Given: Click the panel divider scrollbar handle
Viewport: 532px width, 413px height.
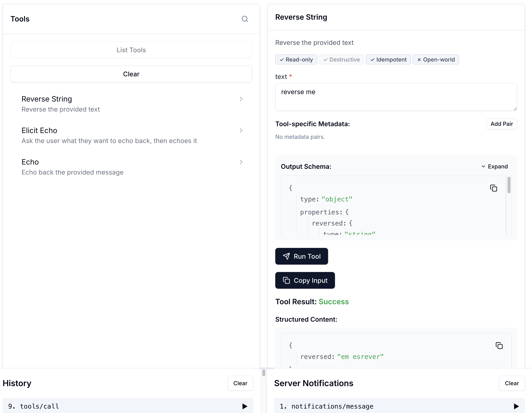Looking at the screenshot, I should point(264,373).
